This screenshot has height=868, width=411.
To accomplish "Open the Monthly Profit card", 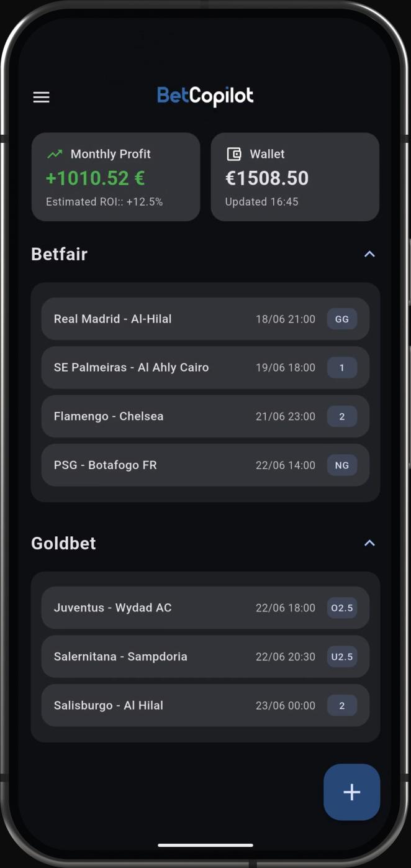I will 116,176.
